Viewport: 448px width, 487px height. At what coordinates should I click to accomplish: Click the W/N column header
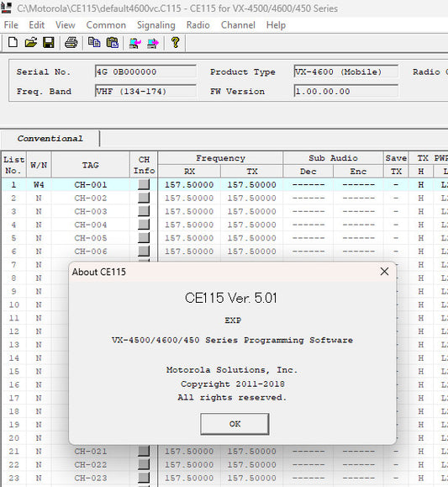(x=39, y=165)
